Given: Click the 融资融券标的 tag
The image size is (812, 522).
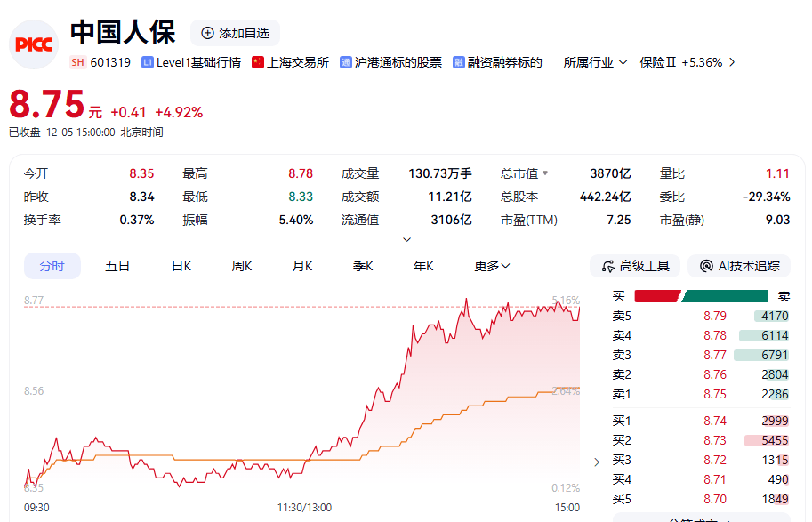Looking at the screenshot, I should point(505,62).
